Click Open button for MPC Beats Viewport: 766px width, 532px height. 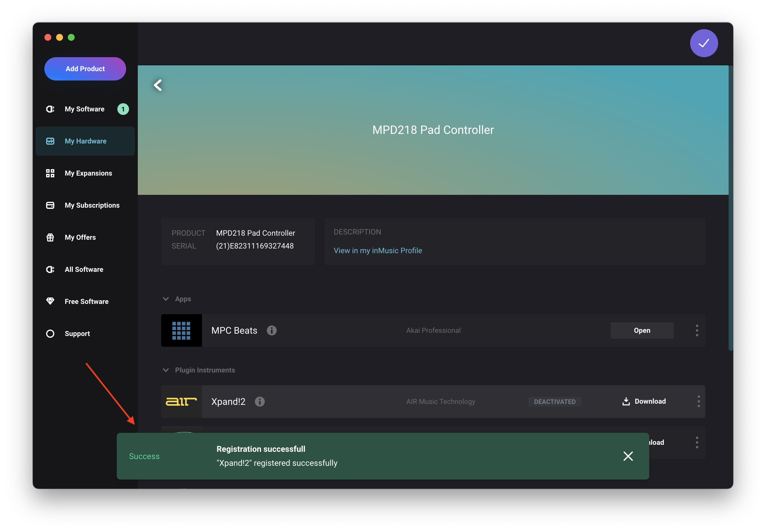point(642,330)
